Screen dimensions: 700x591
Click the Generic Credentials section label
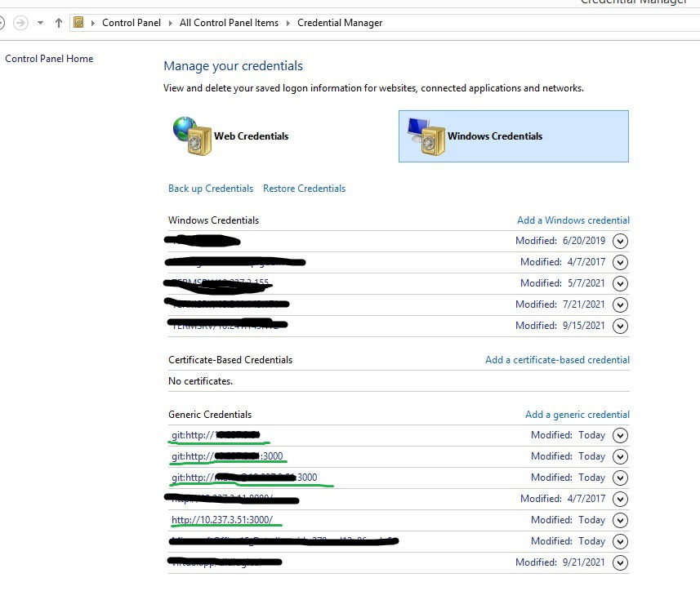coord(210,415)
